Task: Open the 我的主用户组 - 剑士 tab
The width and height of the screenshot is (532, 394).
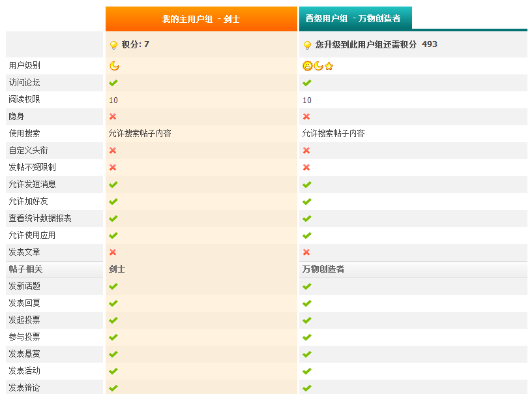Action: coord(201,19)
